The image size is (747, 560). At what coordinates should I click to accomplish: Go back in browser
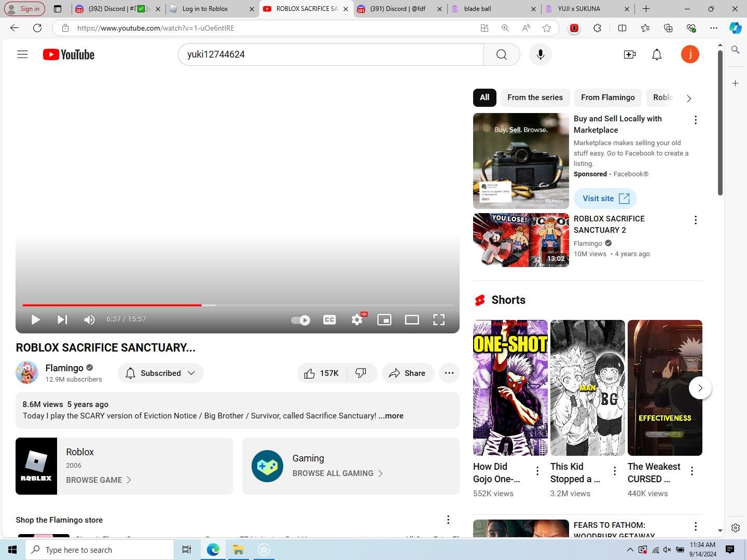(15, 28)
